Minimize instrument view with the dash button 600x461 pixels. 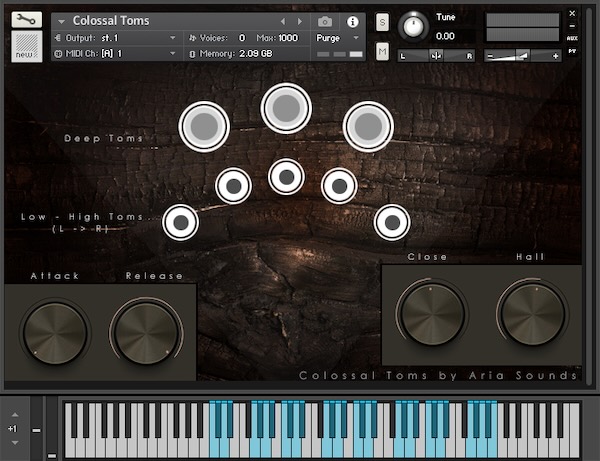pyautogui.click(x=572, y=26)
